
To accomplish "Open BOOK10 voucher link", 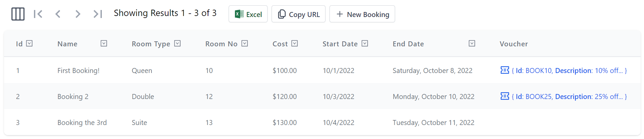I will click(x=569, y=71).
